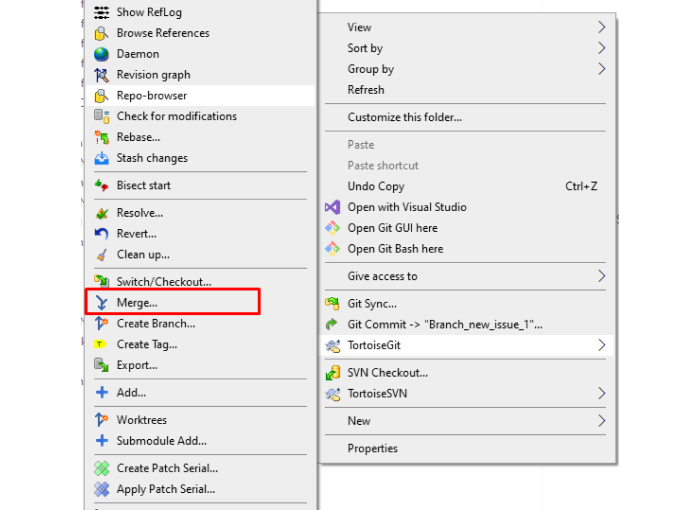Viewport: 700px width, 510px height.
Task: Click the Stash changes icon
Action: (102, 158)
